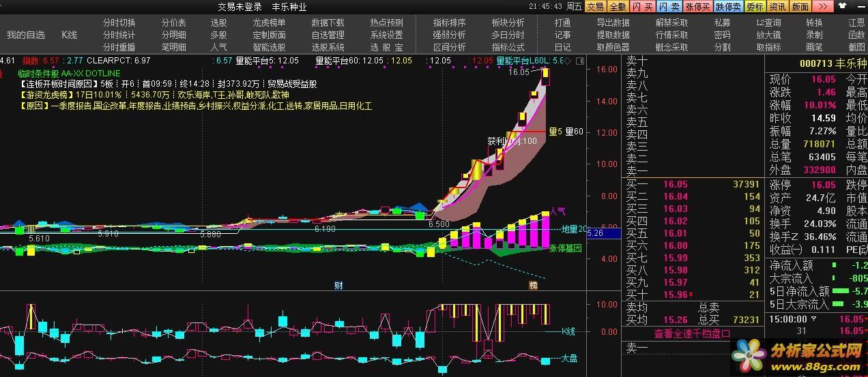Screen dimensions: 868x377
Task: Switch to K线 chart view
Action: click(69, 34)
